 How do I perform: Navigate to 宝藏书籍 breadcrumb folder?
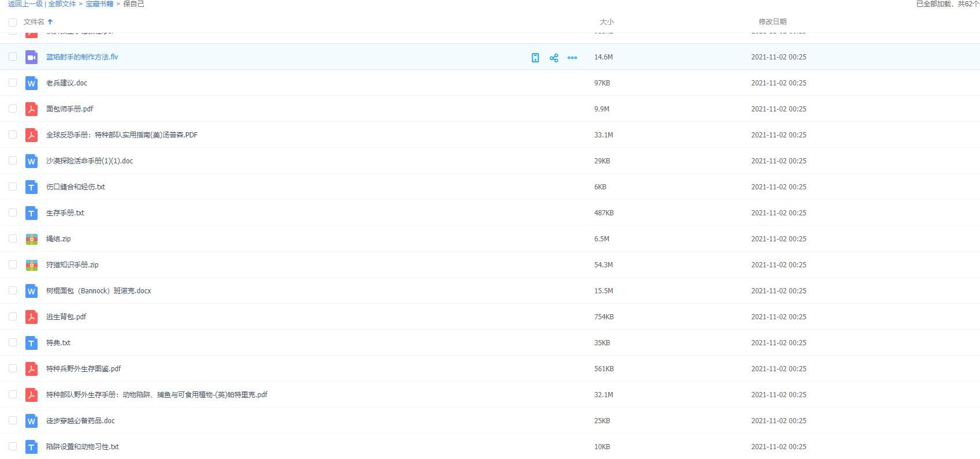click(99, 4)
